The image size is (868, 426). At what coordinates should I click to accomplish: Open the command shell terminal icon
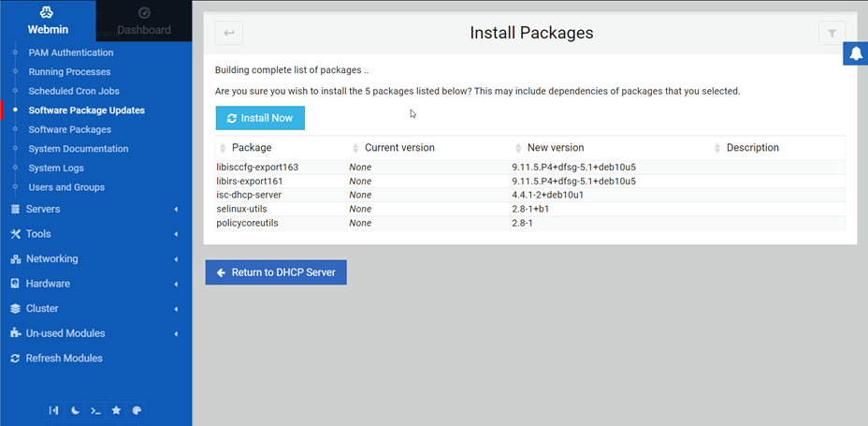pyautogui.click(x=95, y=410)
